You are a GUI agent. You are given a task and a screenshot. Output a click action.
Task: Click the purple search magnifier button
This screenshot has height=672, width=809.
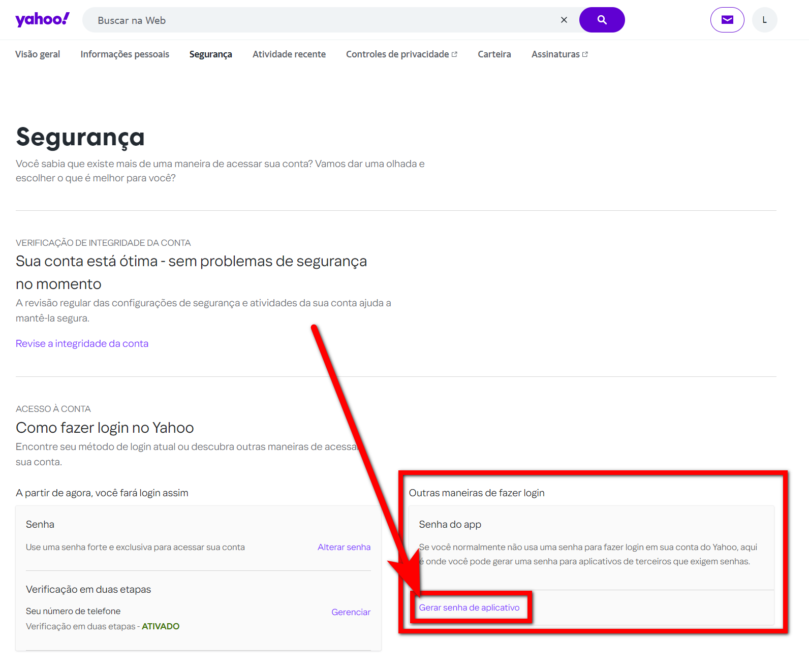point(602,20)
